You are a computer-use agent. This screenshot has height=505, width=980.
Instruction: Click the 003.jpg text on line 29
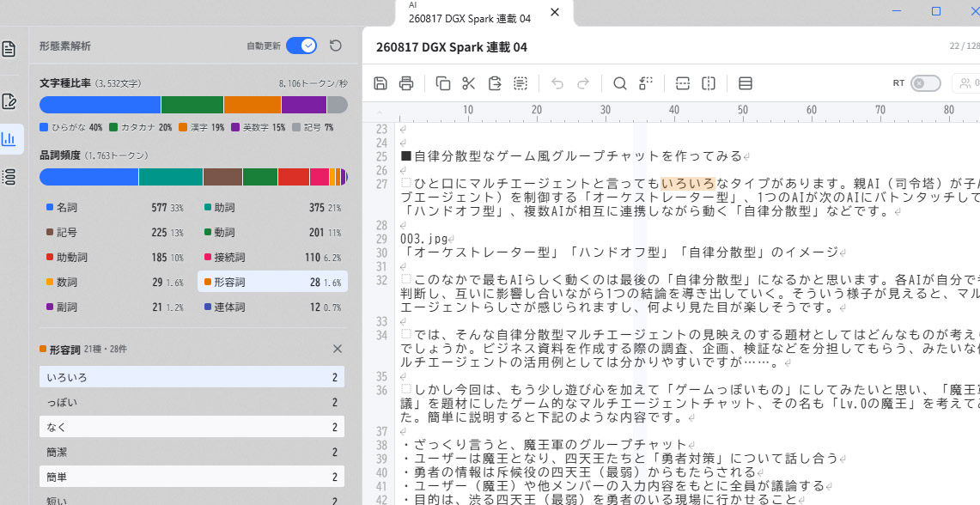click(x=423, y=239)
